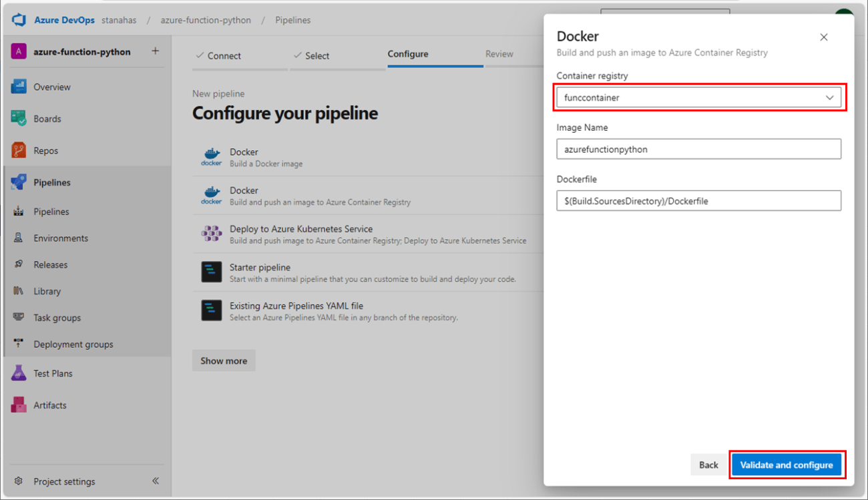The height and width of the screenshot is (500, 868).
Task: Open the Overview sidebar icon
Action: [x=19, y=87]
